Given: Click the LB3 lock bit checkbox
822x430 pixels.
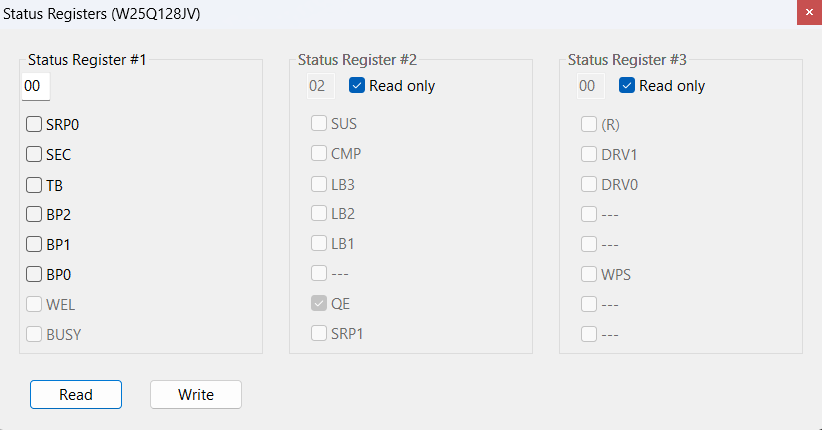Looking at the screenshot, I should point(319,185).
